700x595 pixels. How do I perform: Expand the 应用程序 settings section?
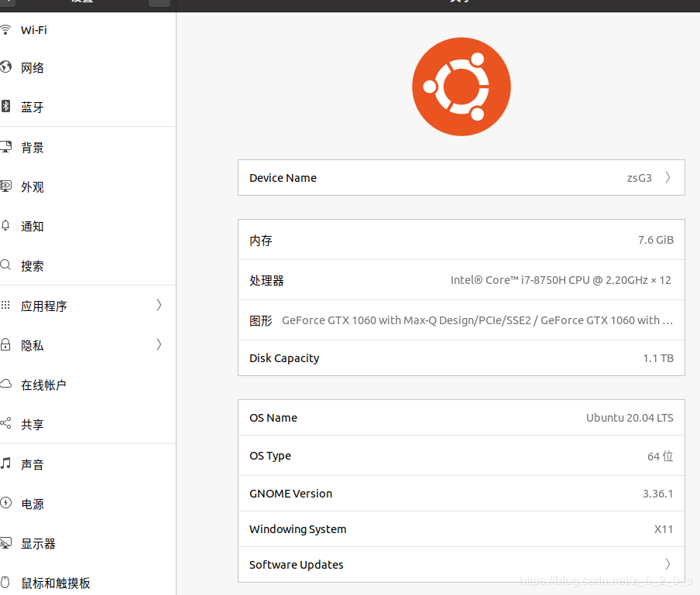tap(160, 306)
